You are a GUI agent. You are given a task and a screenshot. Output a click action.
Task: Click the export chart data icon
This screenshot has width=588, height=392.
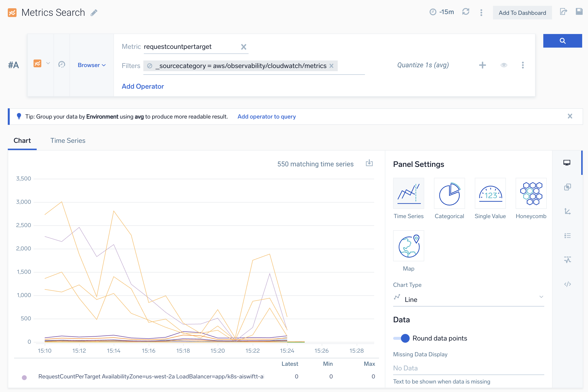click(x=369, y=163)
